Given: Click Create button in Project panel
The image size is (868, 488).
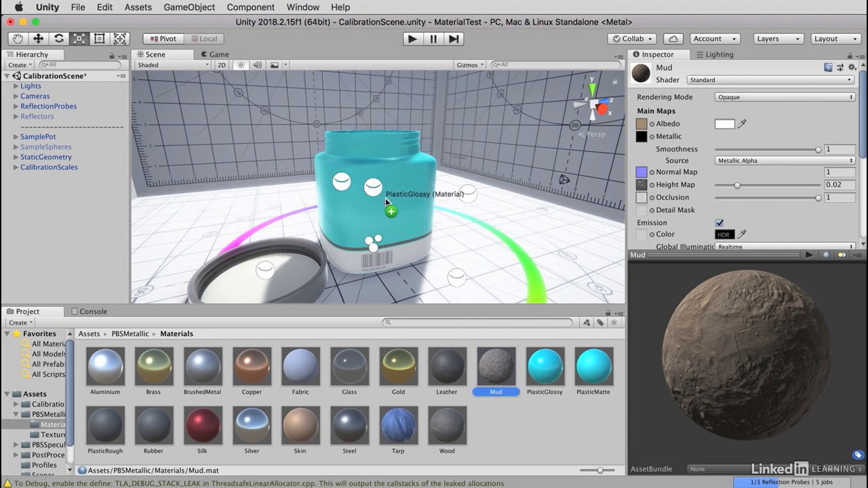Looking at the screenshot, I should coord(20,323).
